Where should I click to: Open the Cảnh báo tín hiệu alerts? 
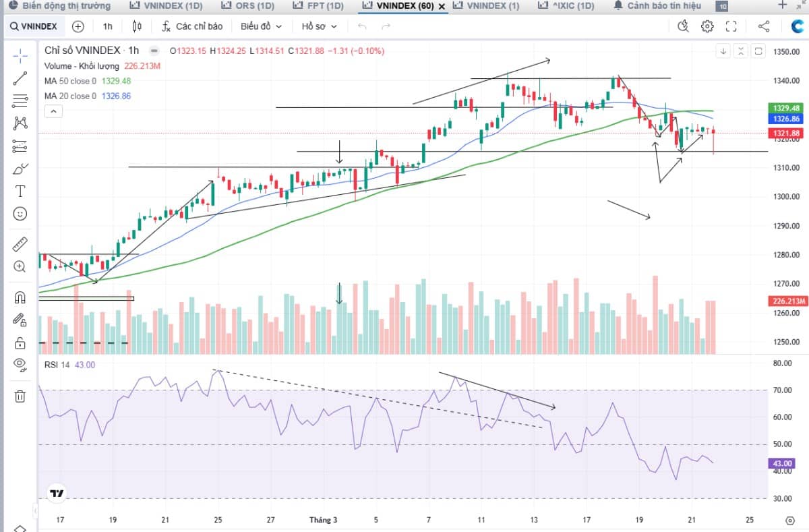coord(657,6)
